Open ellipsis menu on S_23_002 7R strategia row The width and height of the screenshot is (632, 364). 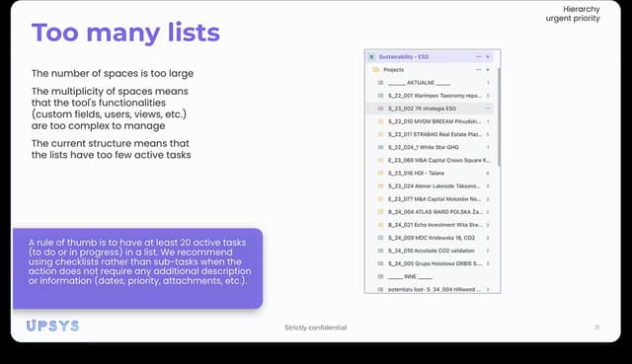(x=488, y=109)
